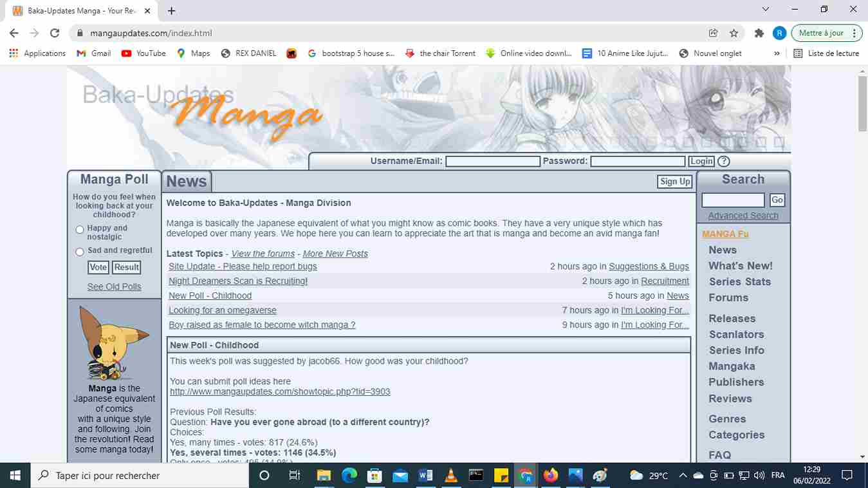
Task: Open the Advanced Search link
Action: coord(743,216)
